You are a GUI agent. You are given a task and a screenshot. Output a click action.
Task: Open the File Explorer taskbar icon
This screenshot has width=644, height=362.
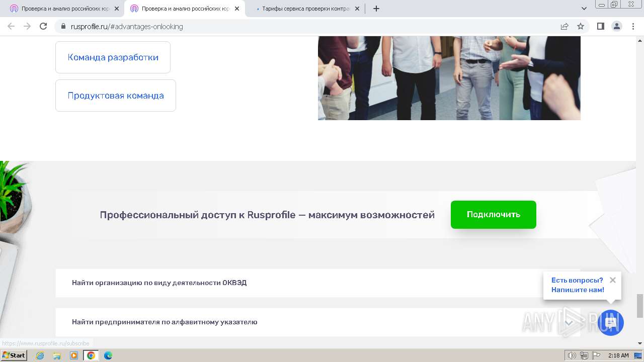click(57, 355)
